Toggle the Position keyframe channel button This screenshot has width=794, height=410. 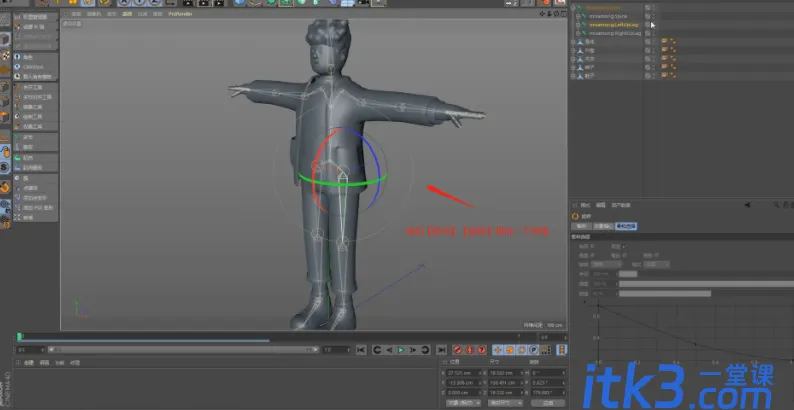pos(497,350)
